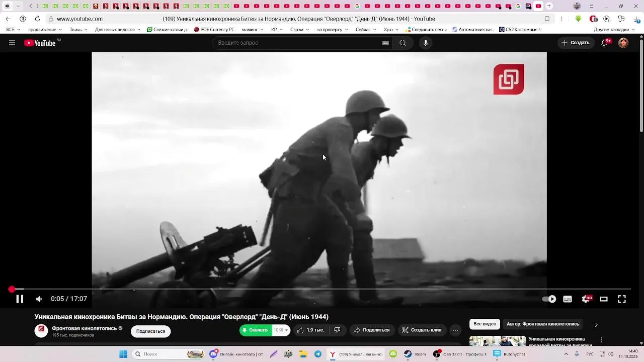Open File Explorer folder on the taskbar

pos(303,354)
